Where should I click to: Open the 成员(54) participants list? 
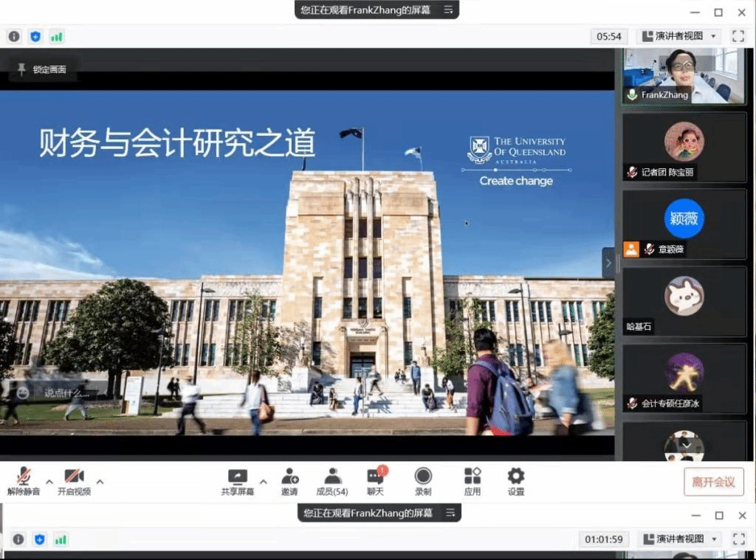click(x=332, y=477)
